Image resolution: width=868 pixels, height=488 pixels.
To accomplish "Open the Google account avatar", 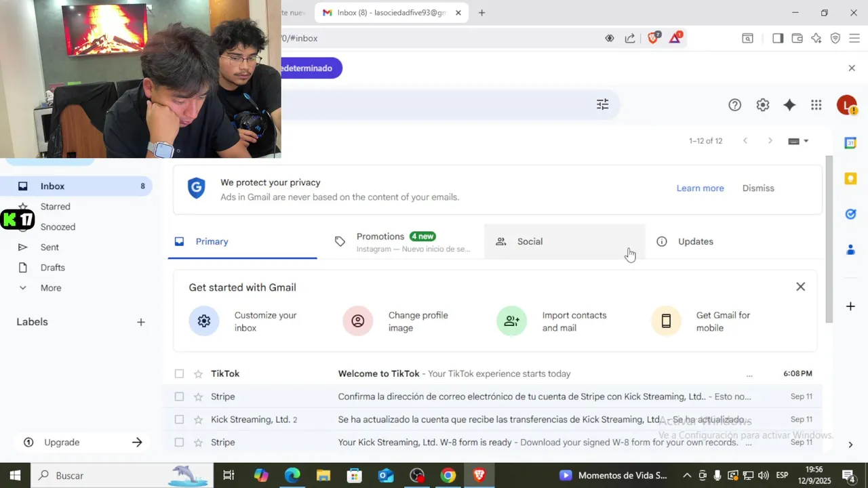I will (847, 105).
